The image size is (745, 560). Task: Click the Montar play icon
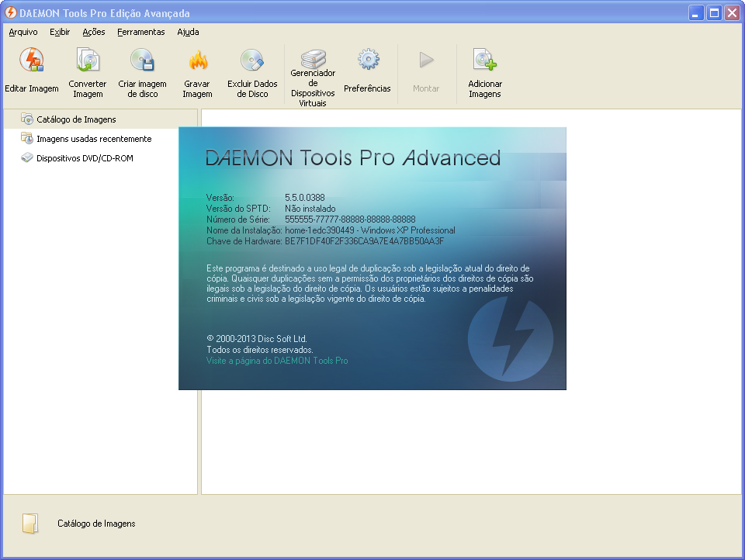pos(426,60)
